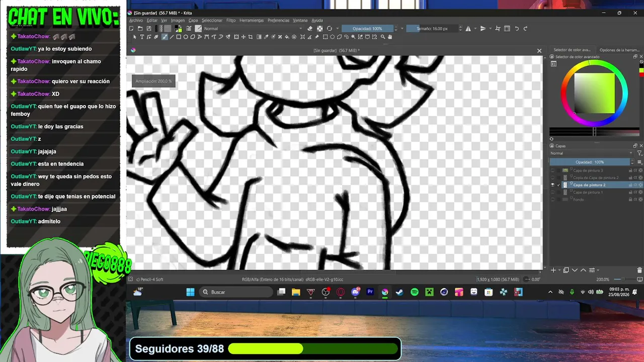Switch to Opciones de la herramienta tab
Image resolution: width=644 pixels, height=362 pixels.
(x=619, y=50)
